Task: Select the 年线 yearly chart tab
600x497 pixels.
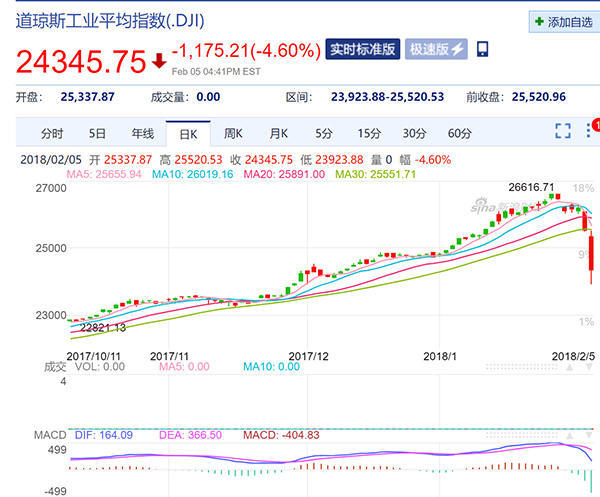Action: click(x=143, y=134)
